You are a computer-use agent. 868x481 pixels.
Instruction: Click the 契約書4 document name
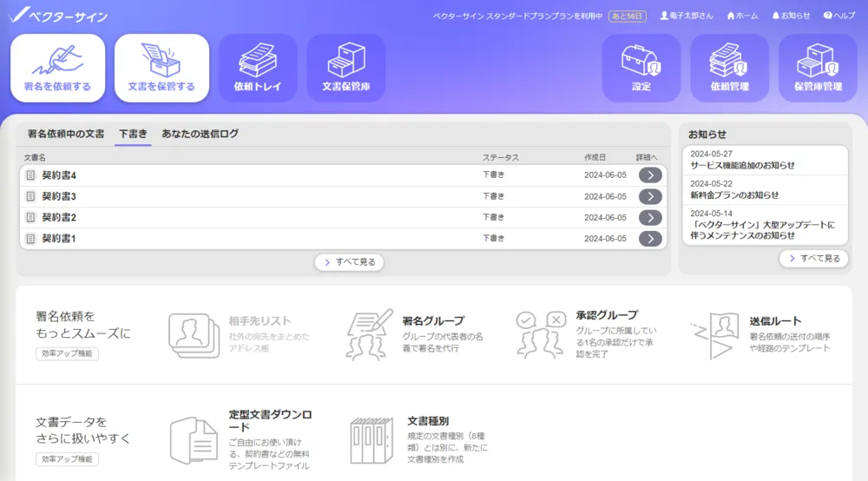(x=59, y=175)
